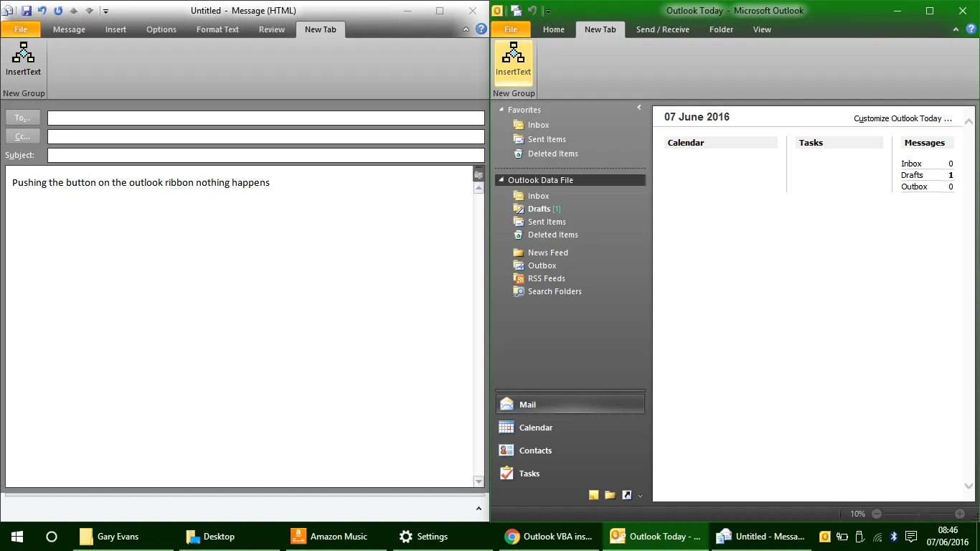Click Customize Outlook Today link

[x=903, y=118]
